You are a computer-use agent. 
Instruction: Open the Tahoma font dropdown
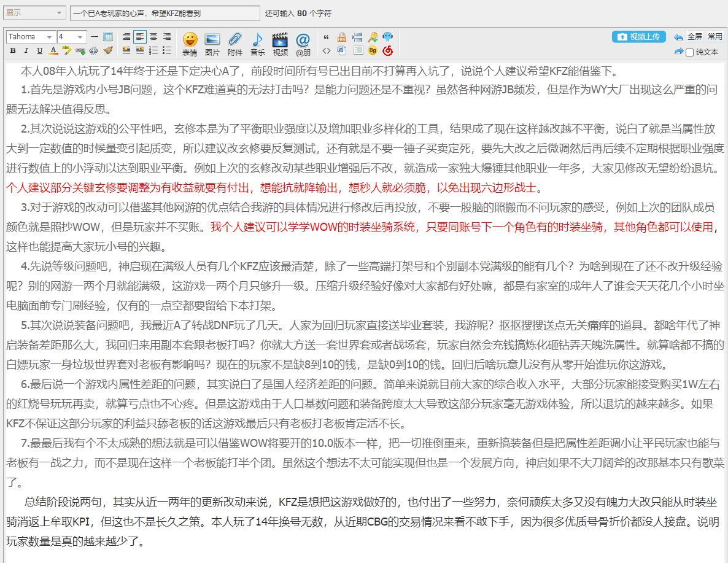[30, 37]
